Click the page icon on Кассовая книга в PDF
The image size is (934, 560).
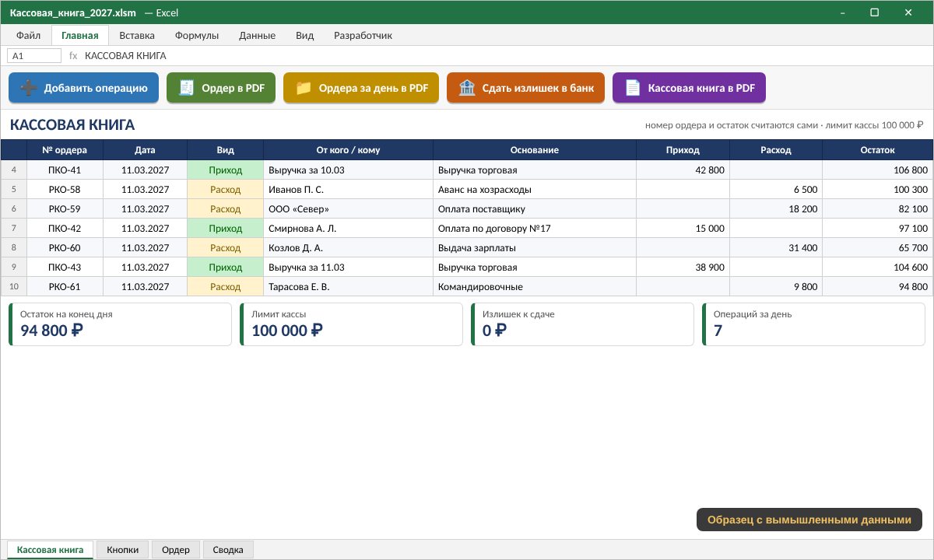pyautogui.click(x=633, y=88)
